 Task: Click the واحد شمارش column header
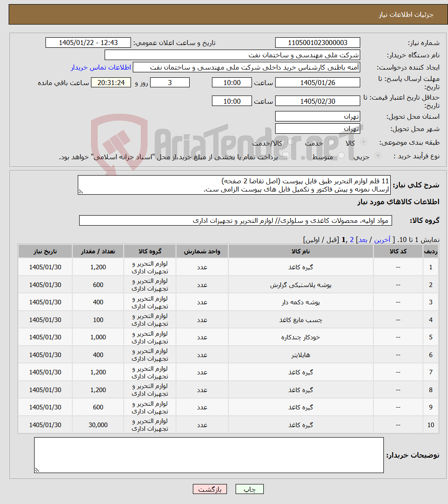202,252
